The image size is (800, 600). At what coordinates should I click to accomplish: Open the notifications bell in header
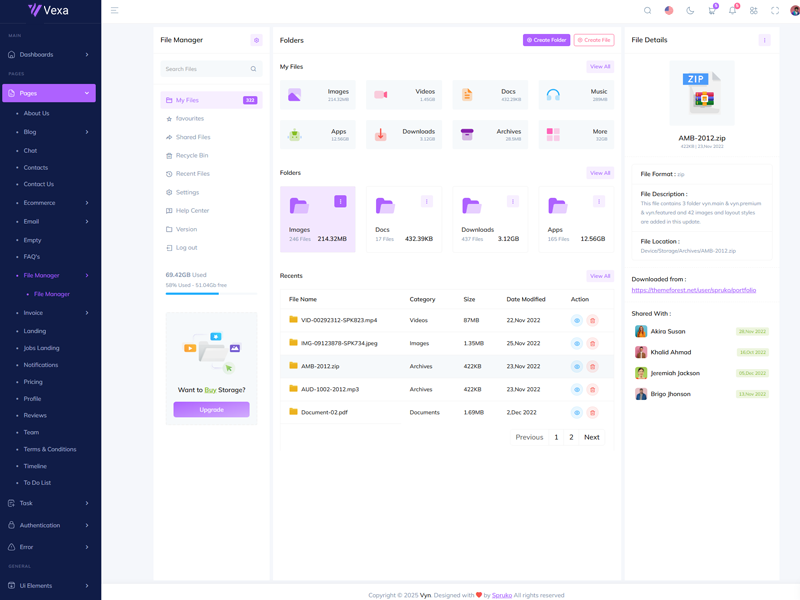click(x=732, y=11)
